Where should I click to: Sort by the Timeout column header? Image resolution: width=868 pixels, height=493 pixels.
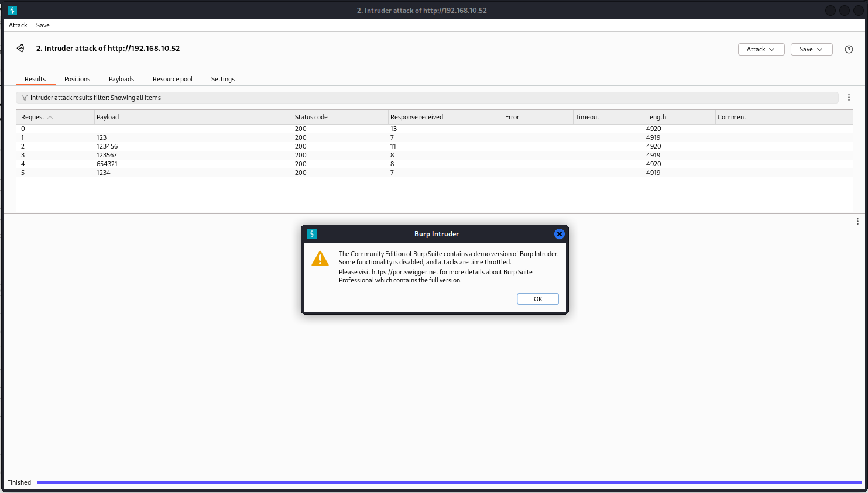608,117
